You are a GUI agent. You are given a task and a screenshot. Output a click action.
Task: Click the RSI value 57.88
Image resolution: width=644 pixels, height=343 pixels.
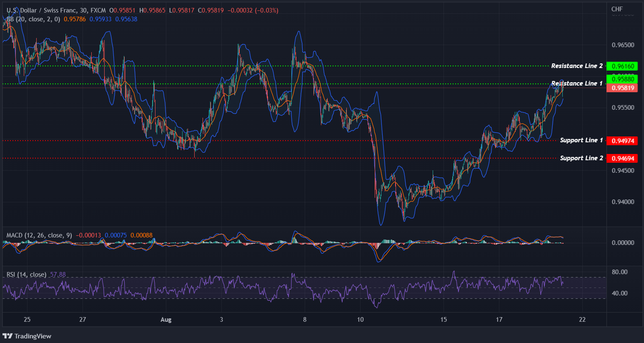click(x=58, y=274)
